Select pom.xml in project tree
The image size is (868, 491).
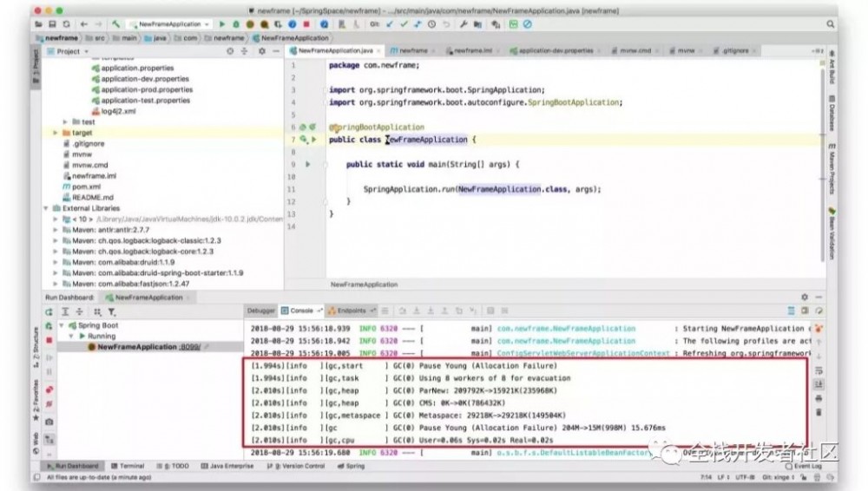point(86,187)
